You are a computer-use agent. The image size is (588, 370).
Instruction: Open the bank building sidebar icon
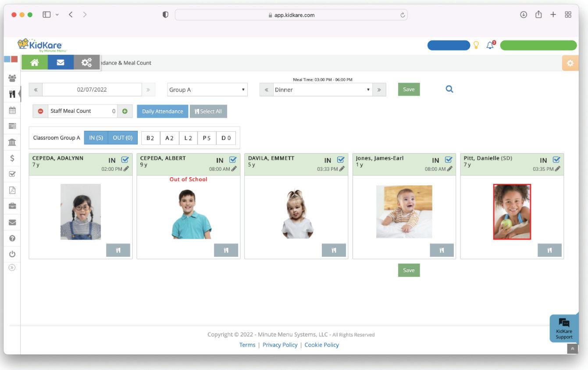(x=12, y=142)
